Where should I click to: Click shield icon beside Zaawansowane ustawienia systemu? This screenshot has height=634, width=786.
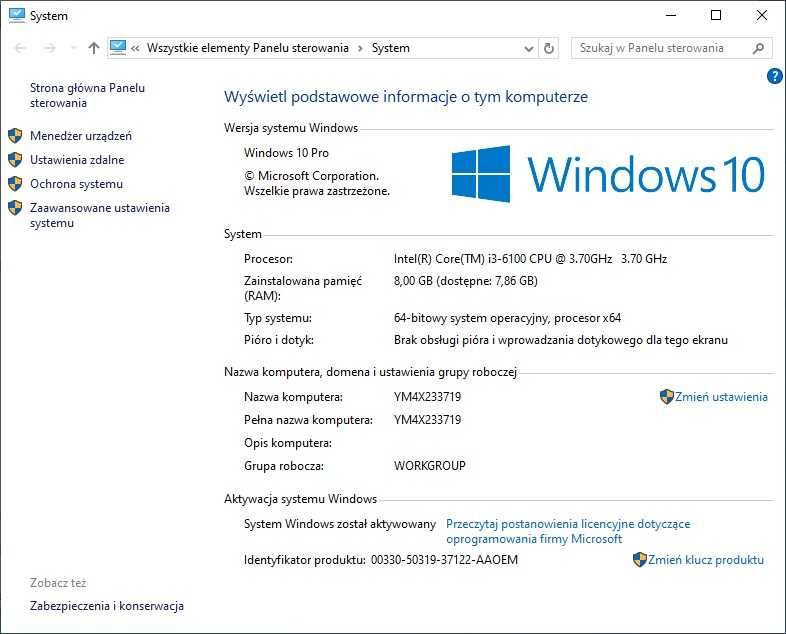(15, 208)
